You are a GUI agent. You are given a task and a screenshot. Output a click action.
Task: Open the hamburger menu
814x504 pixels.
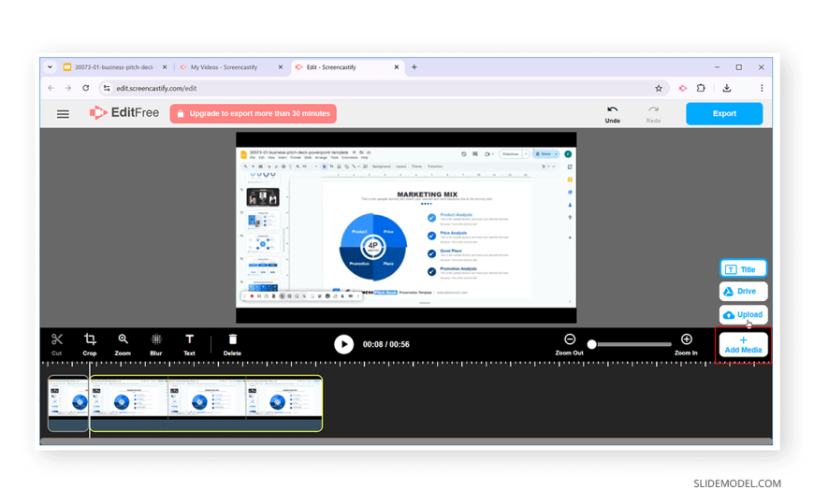coord(63,114)
